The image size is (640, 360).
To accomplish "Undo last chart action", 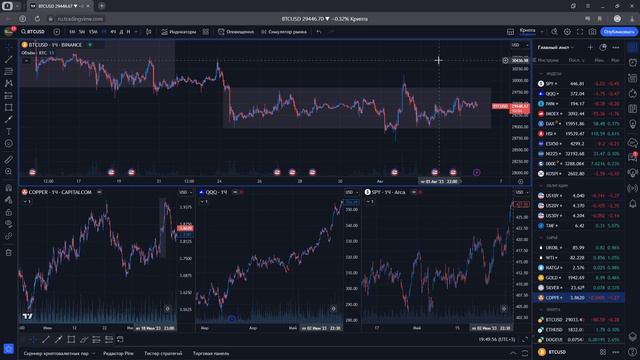I will coord(319,31).
